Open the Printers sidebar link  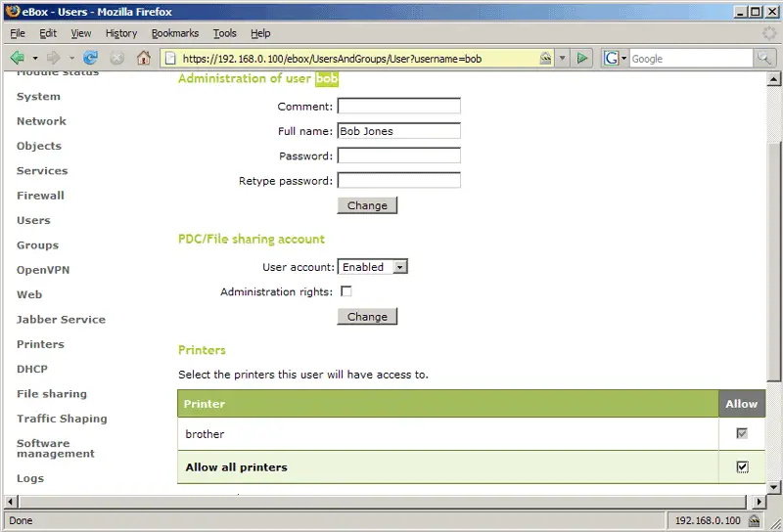point(40,344)
